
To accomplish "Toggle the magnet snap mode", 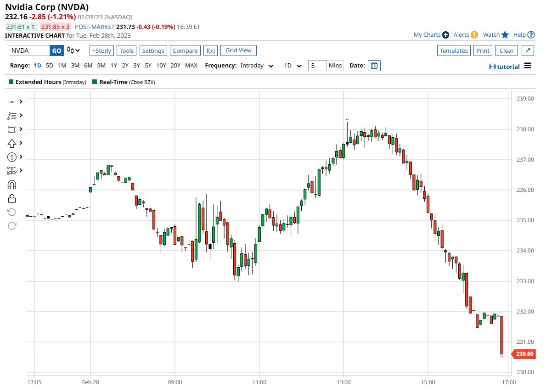I will pyautogui.click(x=11, y=185).
